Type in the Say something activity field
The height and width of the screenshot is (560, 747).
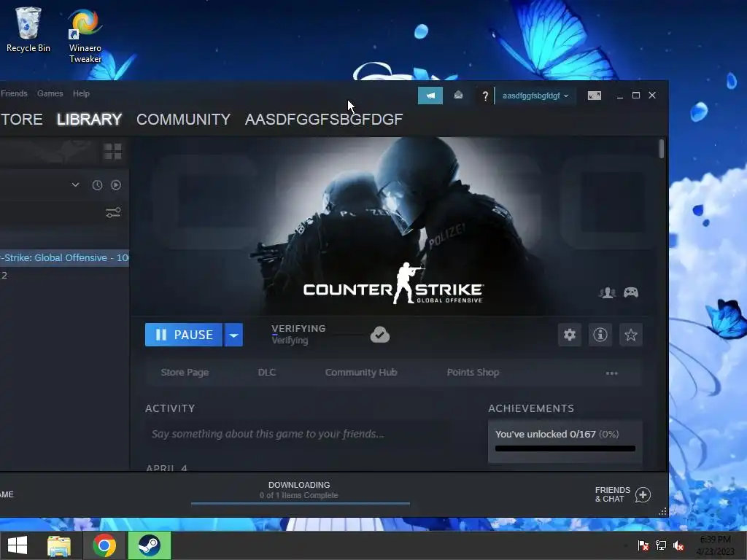coord(295,434)
